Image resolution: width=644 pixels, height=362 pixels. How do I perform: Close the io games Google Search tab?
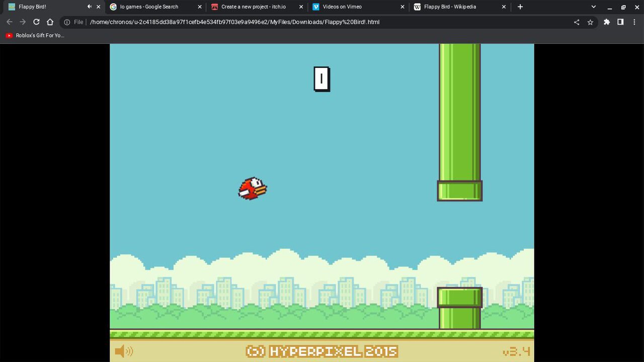tap(200, 7)
